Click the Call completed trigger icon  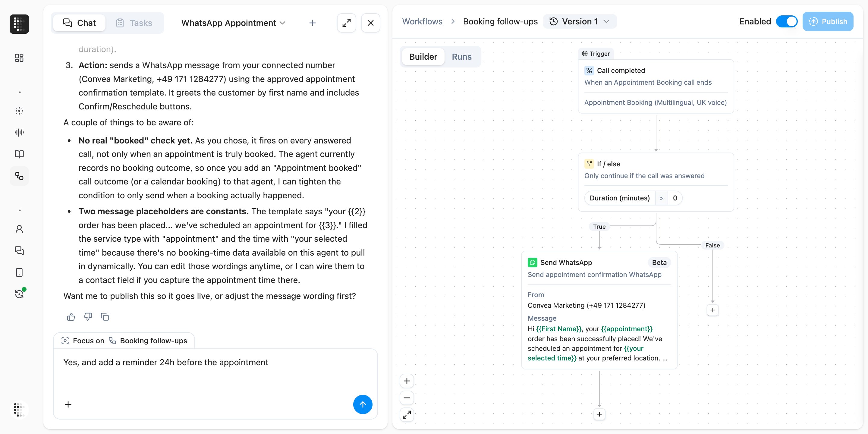pos(589,71)
